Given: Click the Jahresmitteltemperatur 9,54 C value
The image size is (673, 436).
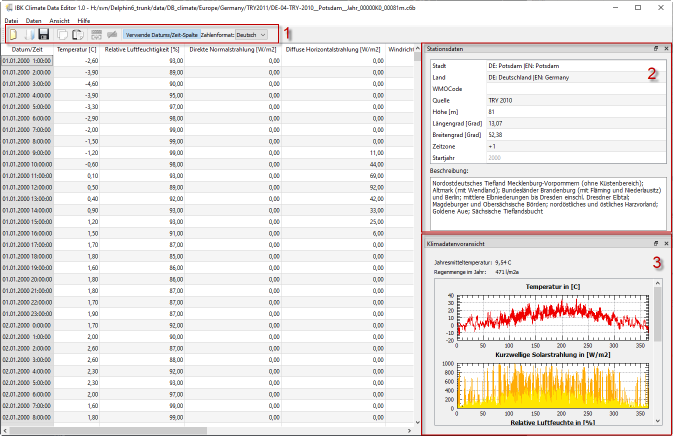Looking at the screenshot, I should point(503,262).
